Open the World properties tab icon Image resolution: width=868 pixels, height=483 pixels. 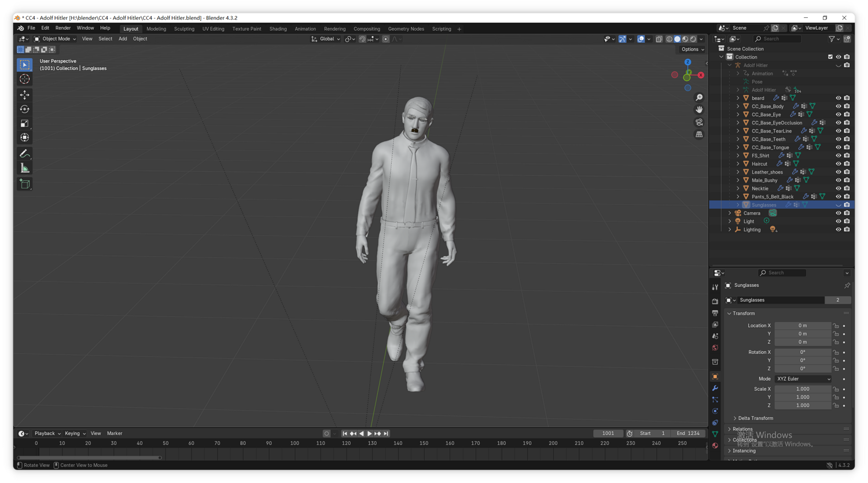[715, 348]
